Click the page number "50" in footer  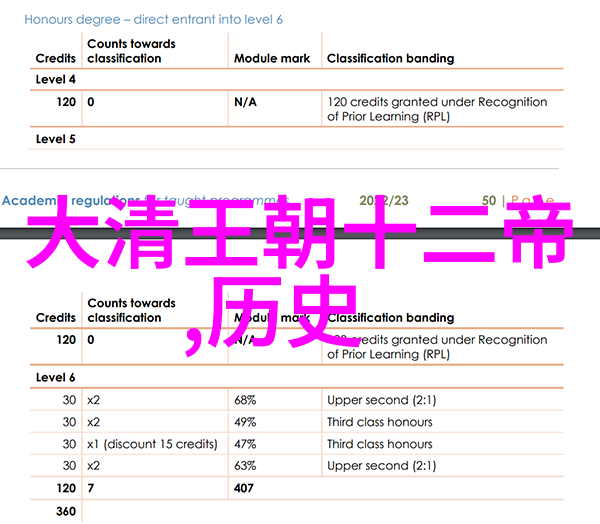point(489,201)
